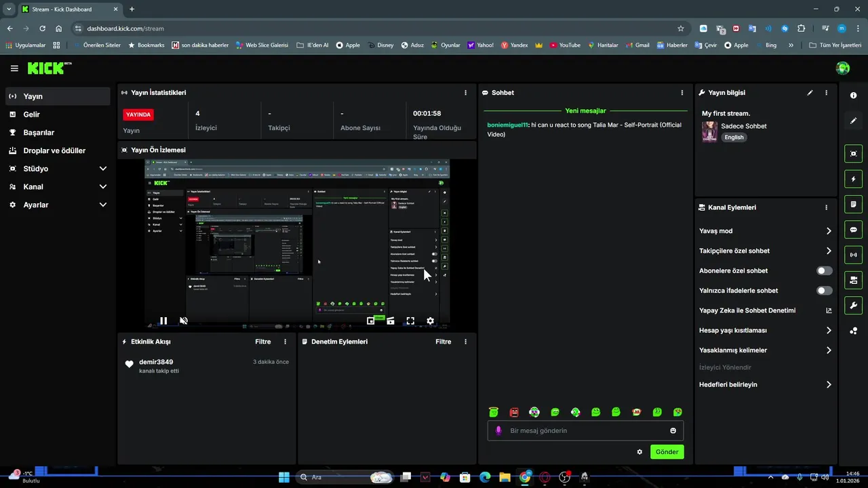Open the hamburger menu beside the KICK logo
Screen dimensions: 868x488
tap(14, 68)
